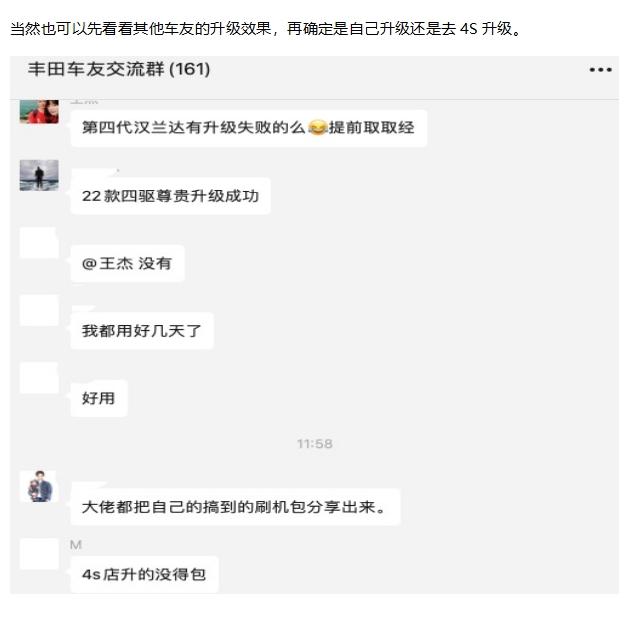Click the laughing-crying emoji in first message
This screenshot has height=621, width=637.
pos(317,128)
